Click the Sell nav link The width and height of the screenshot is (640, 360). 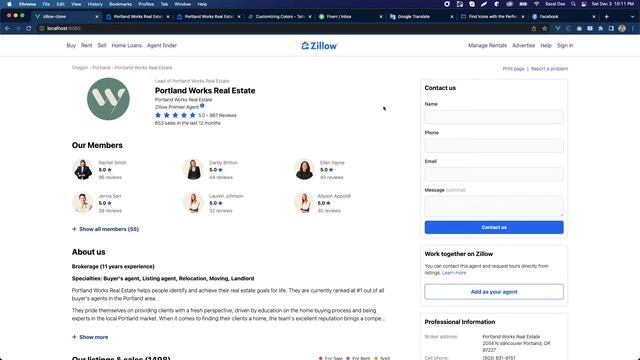102,46
